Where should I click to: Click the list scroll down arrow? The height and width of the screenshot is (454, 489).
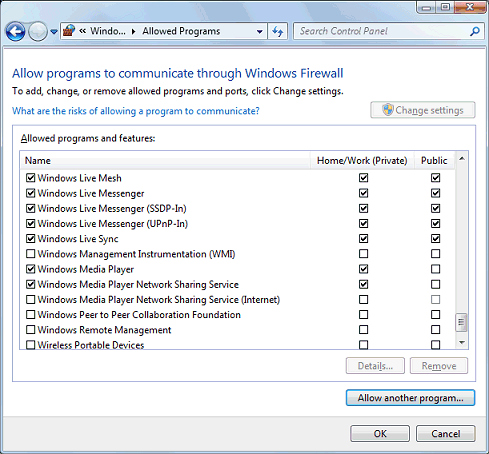tap(462, 343)
